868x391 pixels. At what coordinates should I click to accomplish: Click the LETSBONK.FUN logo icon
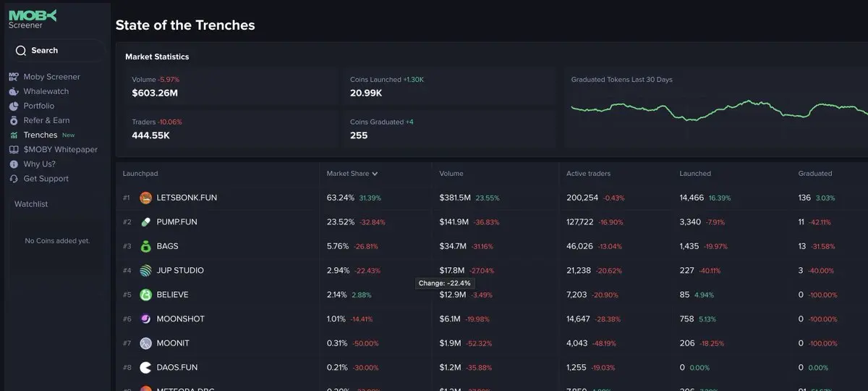click(145, 198)
